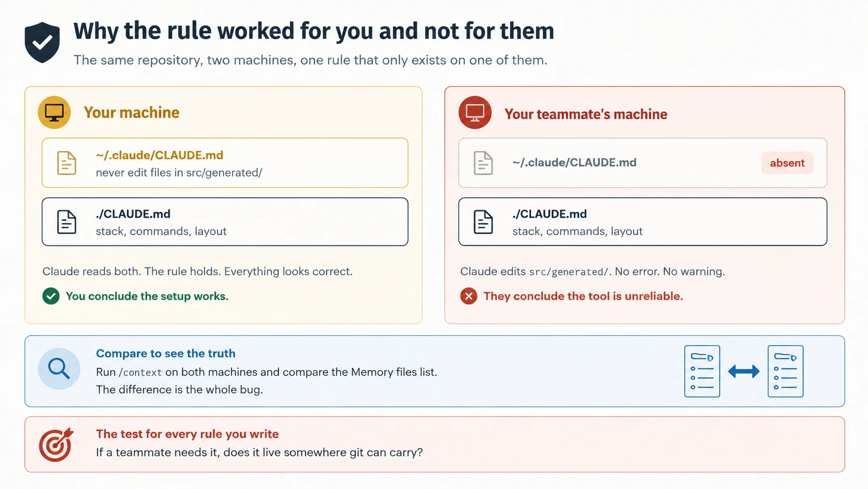The height and width of the screenshot is (489, 868).
Task: Click the If a teammate needs it question
Action: point(259,452)
